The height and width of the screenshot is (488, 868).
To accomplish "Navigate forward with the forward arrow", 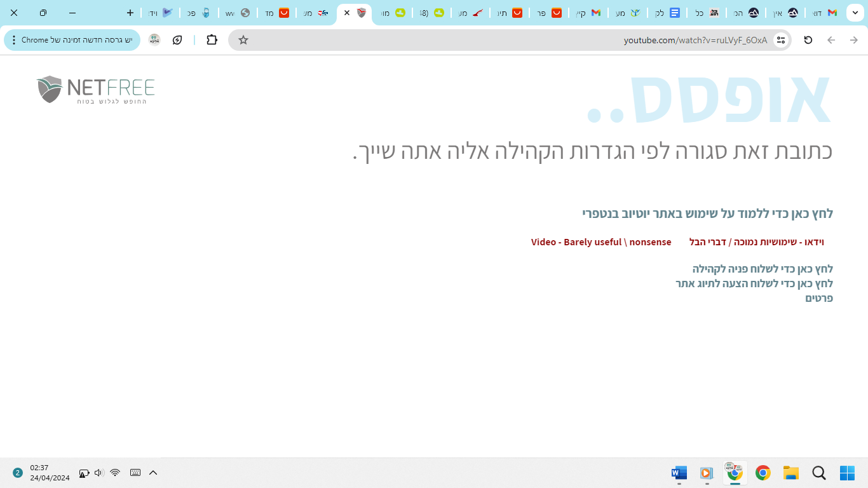I will coord(853,39).
